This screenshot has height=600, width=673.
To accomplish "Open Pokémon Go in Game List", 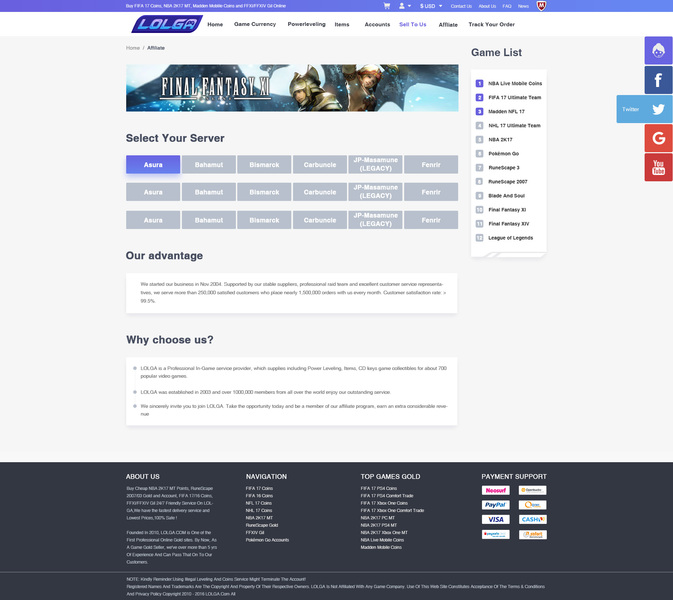I will pyautogui.click(x=503, y=154).
